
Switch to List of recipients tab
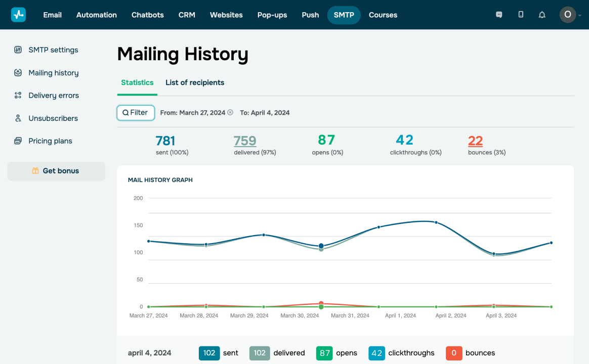[x=195, y=82]
